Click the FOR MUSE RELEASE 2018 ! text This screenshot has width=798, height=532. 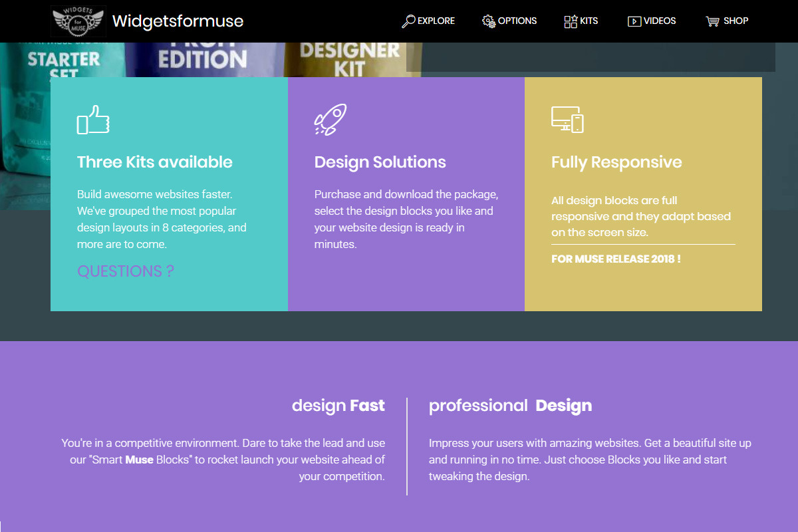[x=616, y=259]
